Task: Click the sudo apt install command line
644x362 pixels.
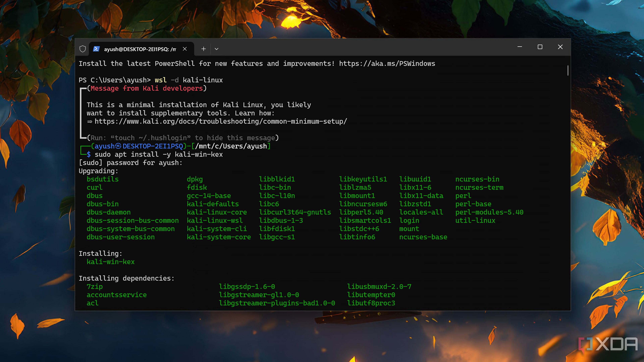Action: click(158, 154)
